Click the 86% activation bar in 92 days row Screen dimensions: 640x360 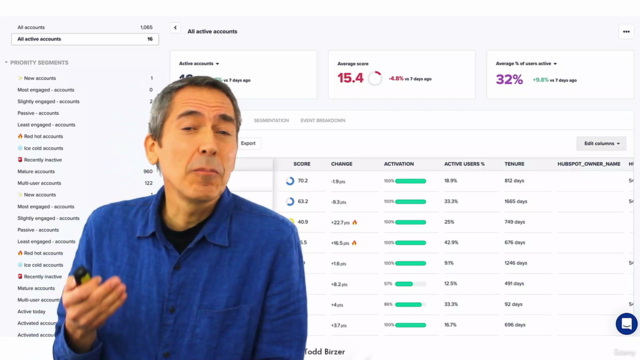410,304
